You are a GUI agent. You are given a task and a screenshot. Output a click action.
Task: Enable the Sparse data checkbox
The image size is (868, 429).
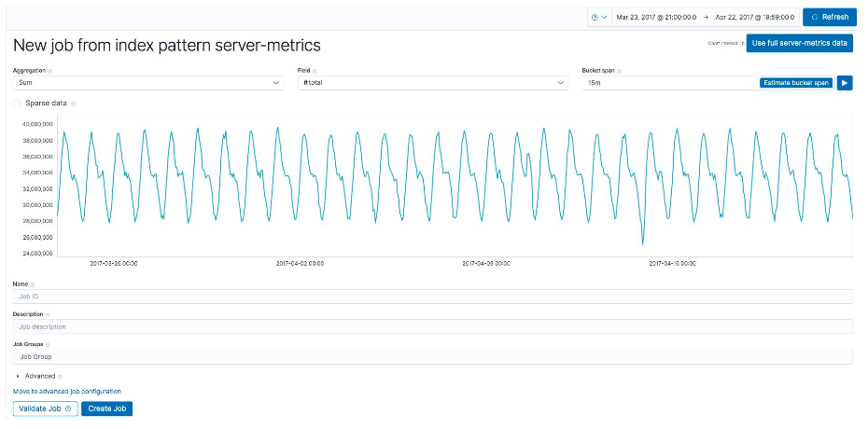(17, 104)
